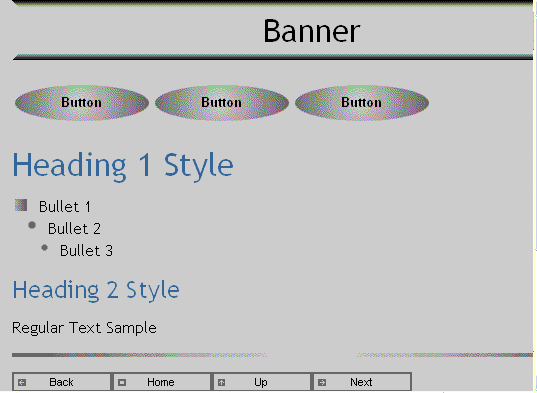Viewport: 537px width, 393px height.
Task: Click the left-arrow icon on the Back button
Action: click(22, 382)
